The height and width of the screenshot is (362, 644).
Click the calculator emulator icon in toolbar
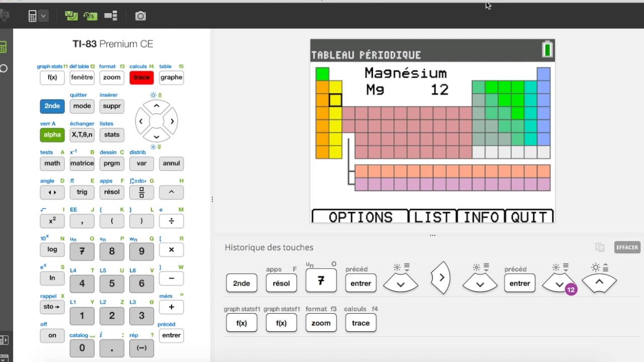tap(33, 16)
